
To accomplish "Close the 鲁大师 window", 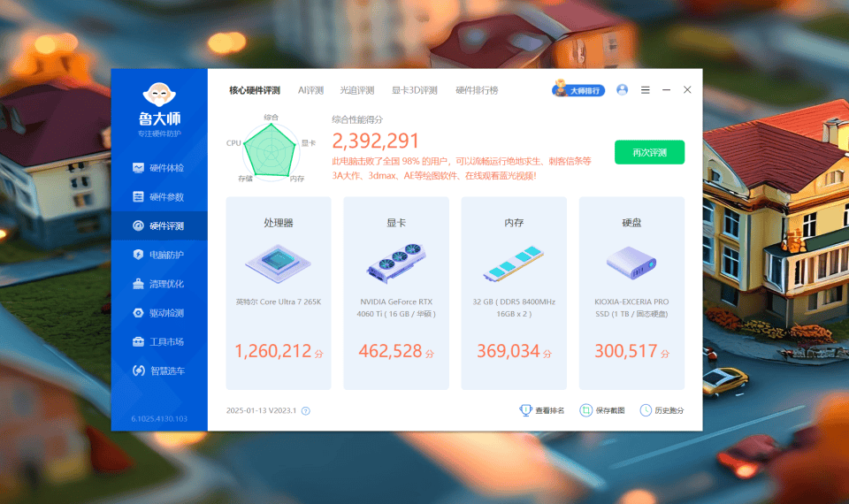I will tap(687, 90).
